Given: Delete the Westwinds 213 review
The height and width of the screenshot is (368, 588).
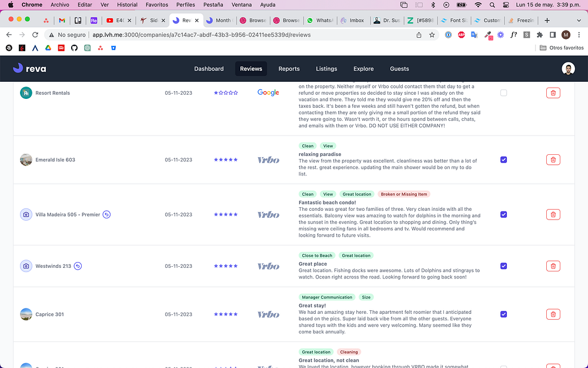Looking at the screenshot, I should point(553,266).
